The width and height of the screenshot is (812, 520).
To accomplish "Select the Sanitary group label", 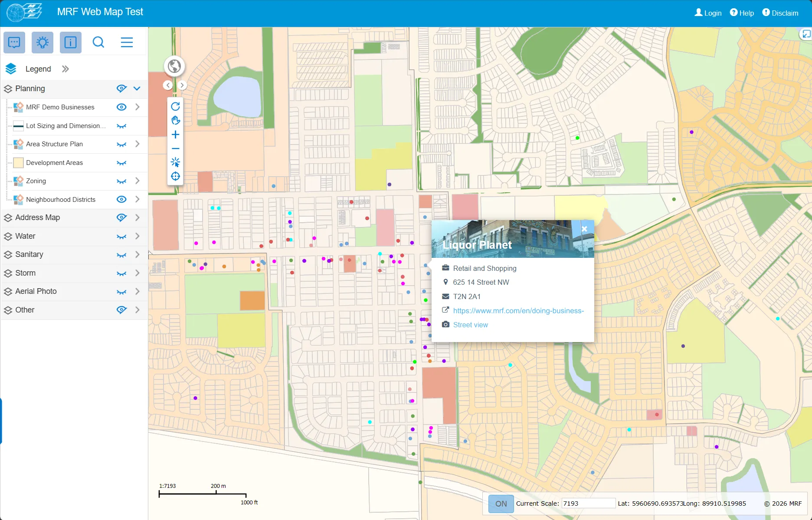I will (x=29, y=254).
